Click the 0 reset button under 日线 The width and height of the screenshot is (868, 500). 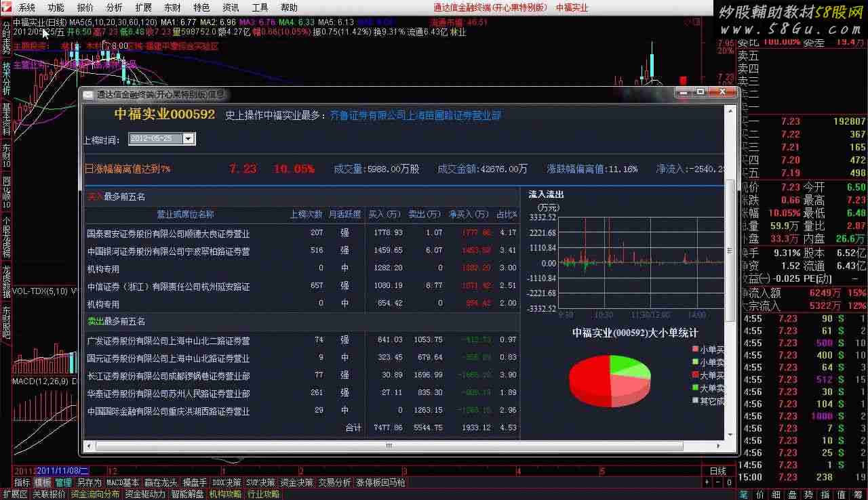coord(728,482)
